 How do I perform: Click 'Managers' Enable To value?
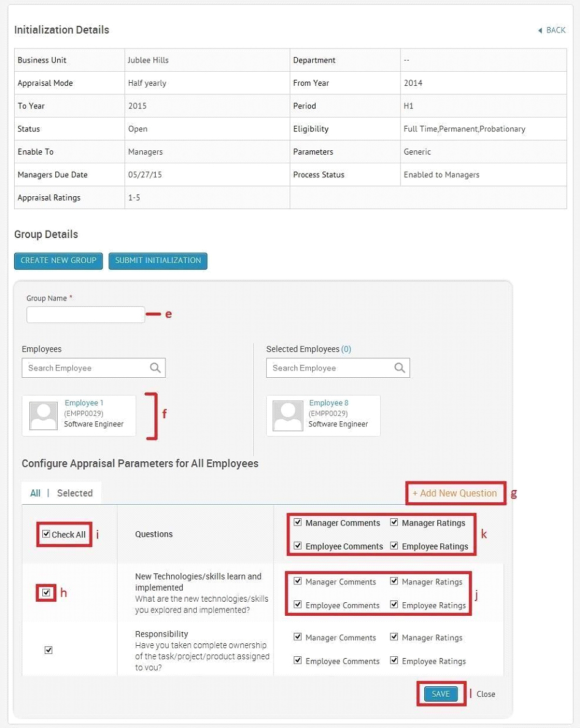coord(145,152)
